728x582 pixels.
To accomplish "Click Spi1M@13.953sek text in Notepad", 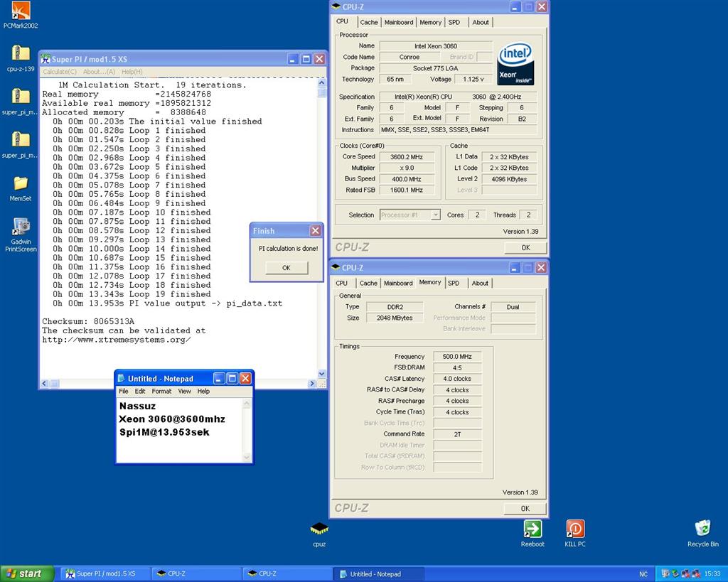I will pyautogui.click(x=164, y=432).
